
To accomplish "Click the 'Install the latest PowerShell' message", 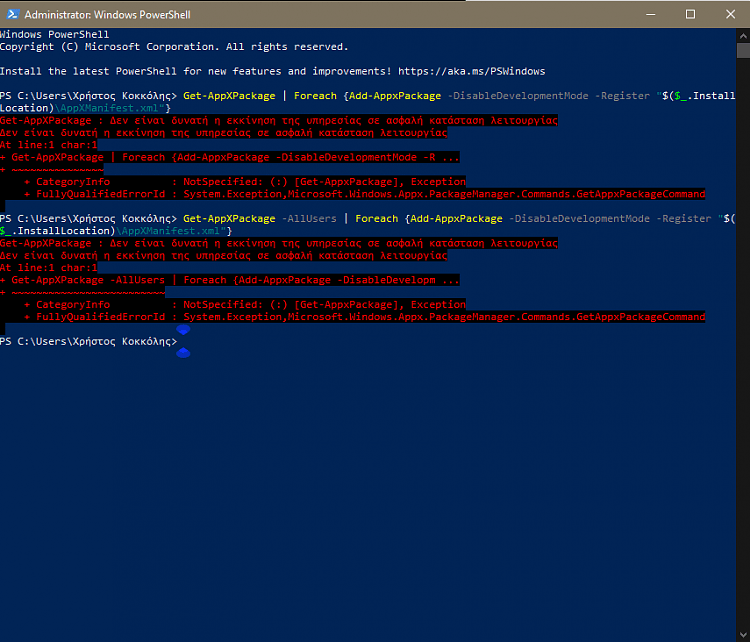I will pyautogui.click(x=272, y=71).
